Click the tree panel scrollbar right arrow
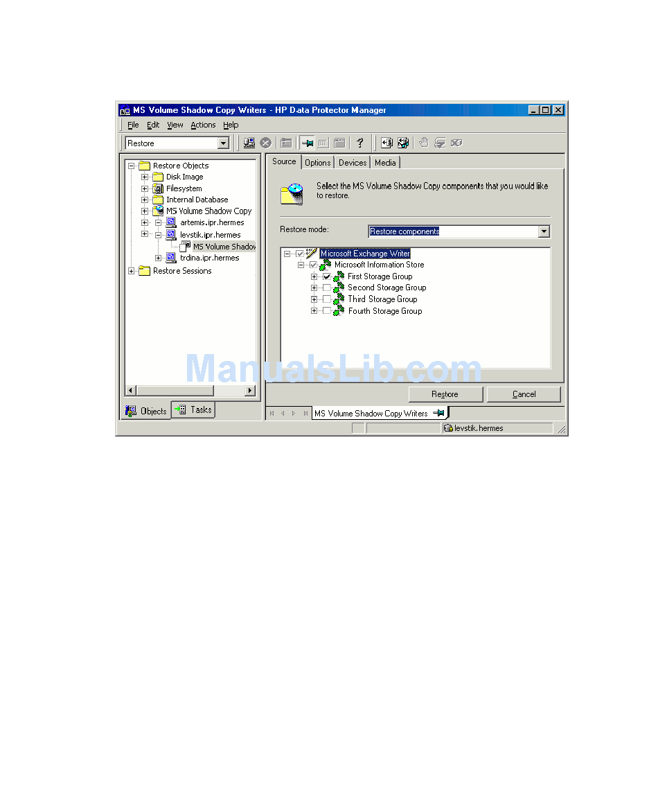 [x=250, y=391]
